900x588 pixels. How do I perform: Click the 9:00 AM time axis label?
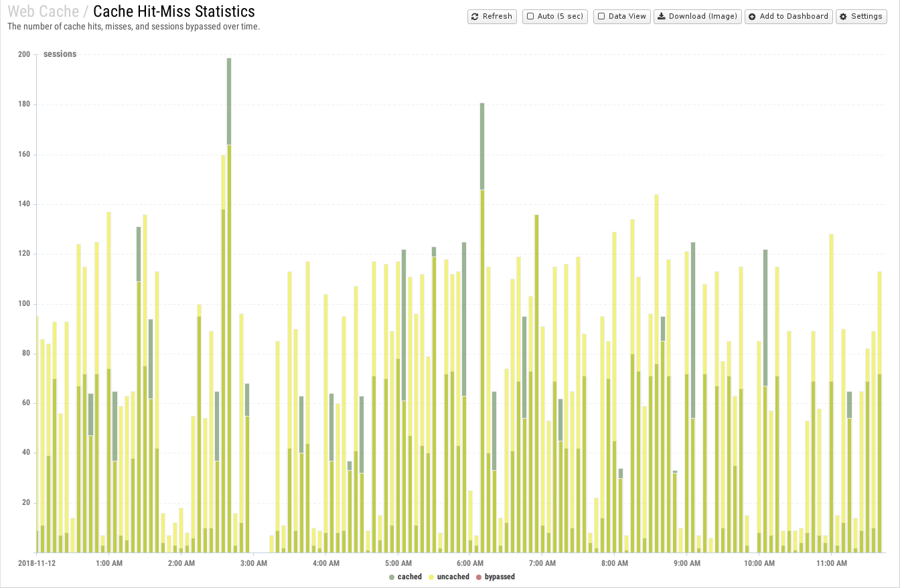point(687,564)
